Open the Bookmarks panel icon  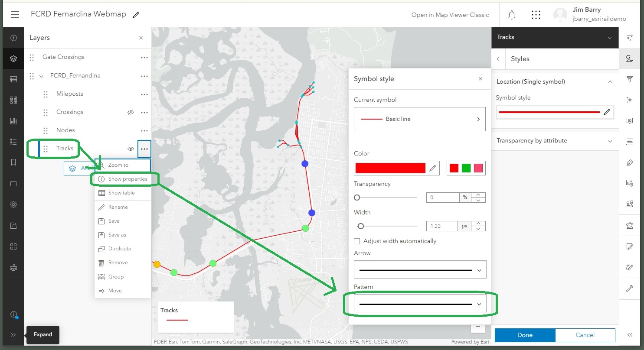point(13,162)
